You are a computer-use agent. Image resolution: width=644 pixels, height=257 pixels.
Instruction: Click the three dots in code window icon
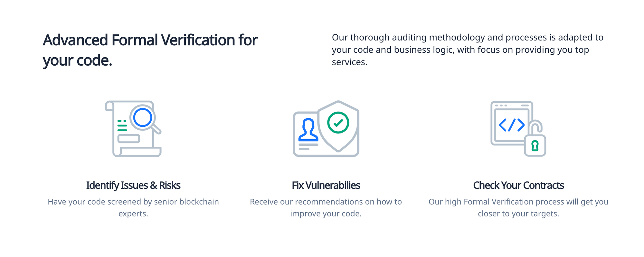(x=501, y=106)
